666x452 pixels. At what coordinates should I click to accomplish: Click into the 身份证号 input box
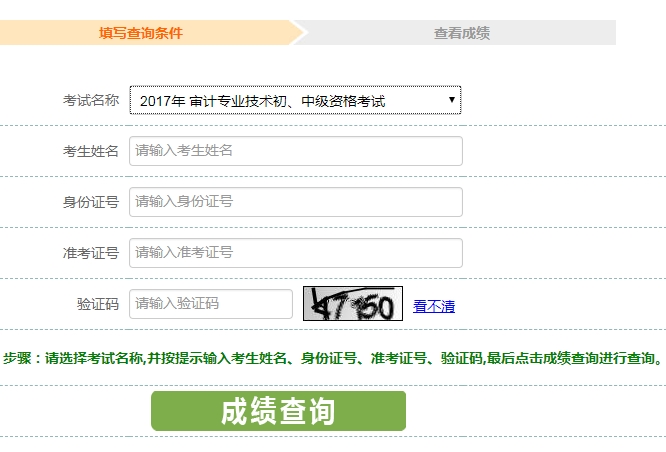click(x=295, y=202)
